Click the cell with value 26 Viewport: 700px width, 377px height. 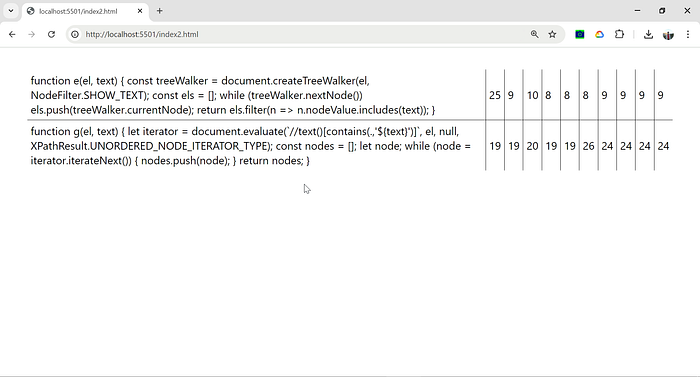pos(588,146)
